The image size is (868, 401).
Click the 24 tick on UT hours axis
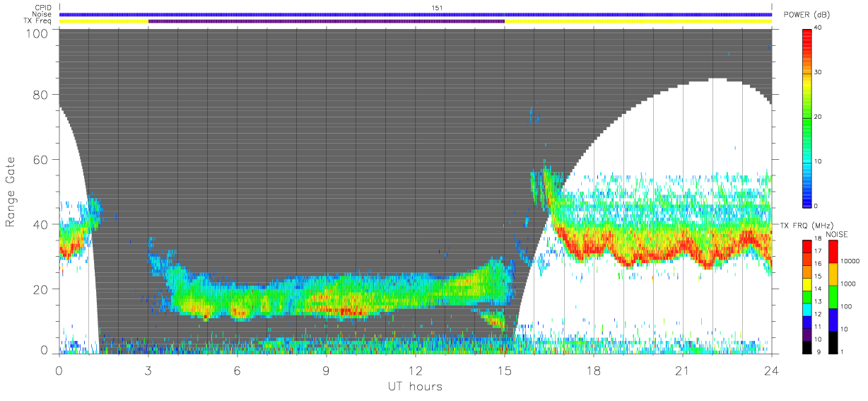coord(772,371)
